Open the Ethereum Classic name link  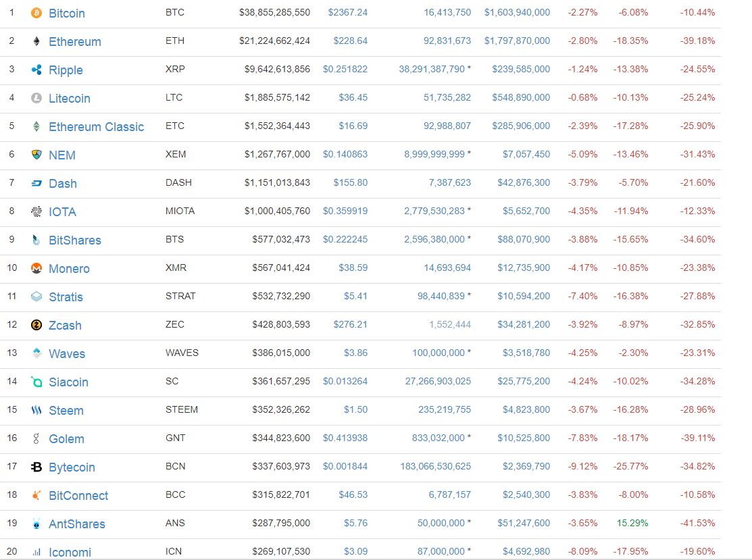pyautogui.click(x=97, y=126)
